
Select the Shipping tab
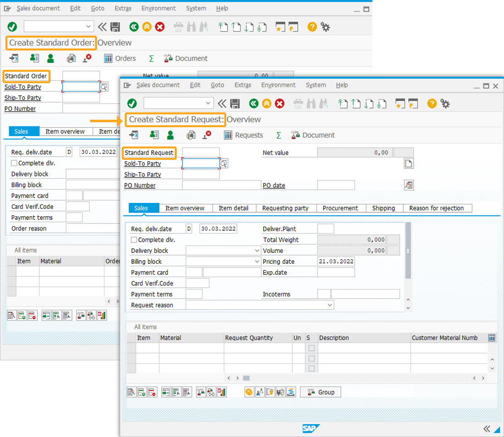(x=383, y=208)
